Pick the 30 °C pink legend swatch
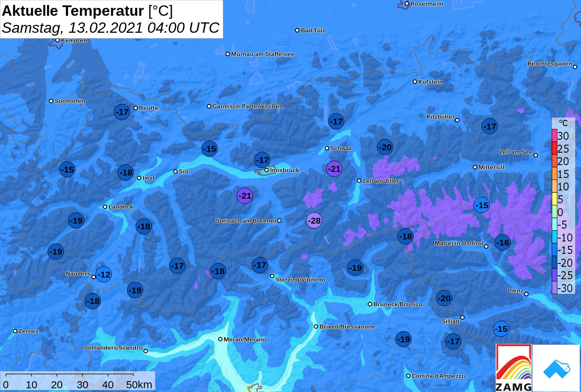Screen dimensions: 581x392 [554, 136]
